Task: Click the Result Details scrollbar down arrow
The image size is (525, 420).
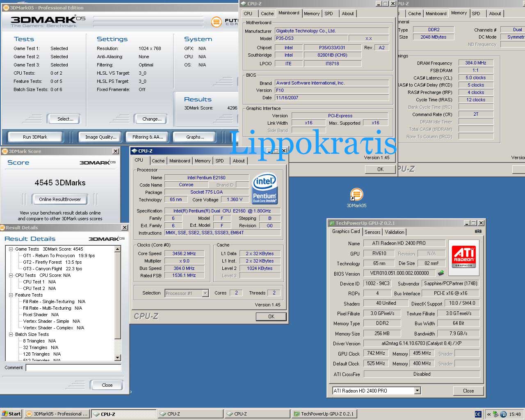Action: click(118, 358)
